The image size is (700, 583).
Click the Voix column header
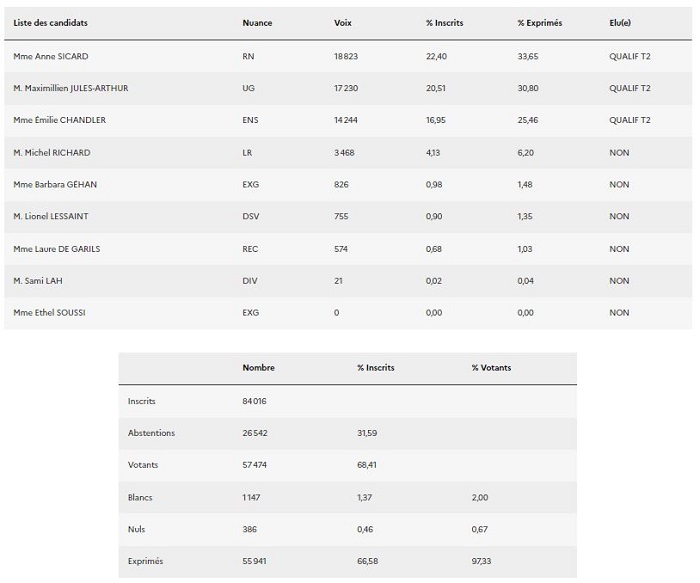342,23
